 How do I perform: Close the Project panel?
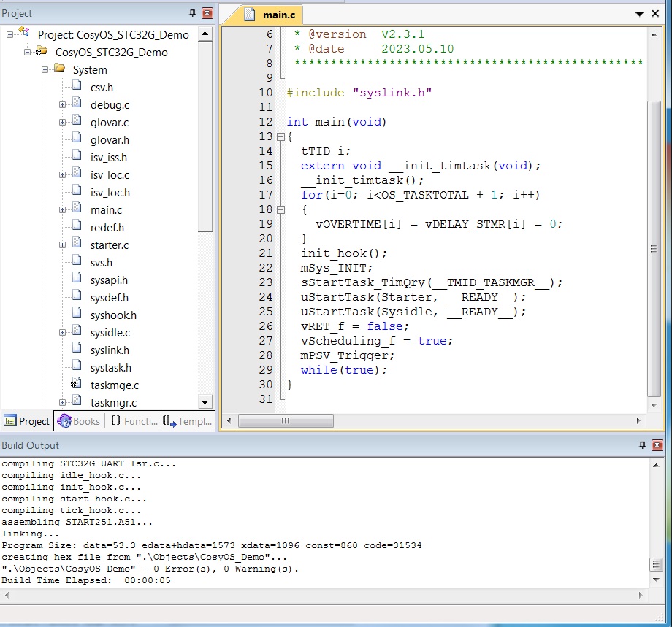207,13
